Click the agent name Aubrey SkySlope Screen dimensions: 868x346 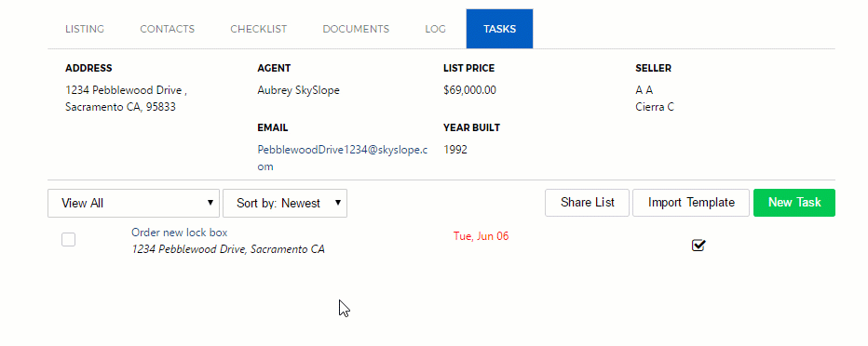298,90
